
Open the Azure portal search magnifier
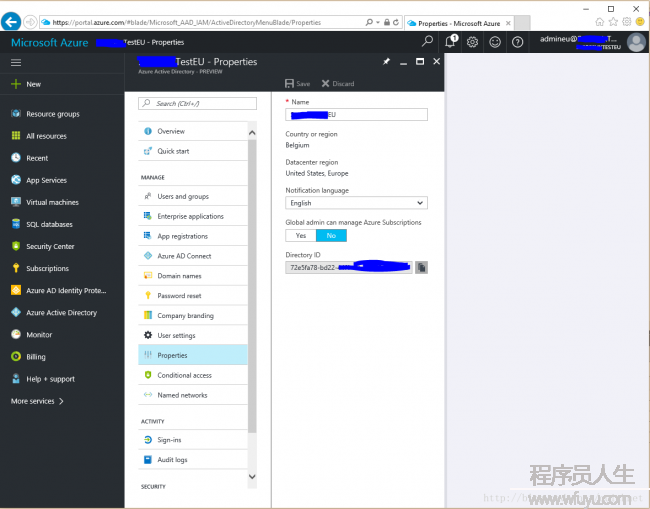[x=427, y=41]
